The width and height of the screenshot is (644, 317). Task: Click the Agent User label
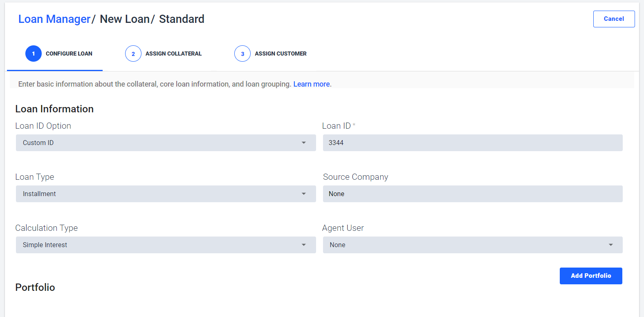click(x=343, y=228)
